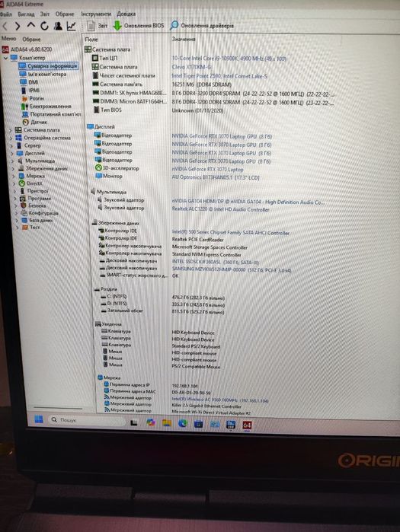Go forward with the right arrow icon
This screenshot has height=532, width=400.
(18, 26)
